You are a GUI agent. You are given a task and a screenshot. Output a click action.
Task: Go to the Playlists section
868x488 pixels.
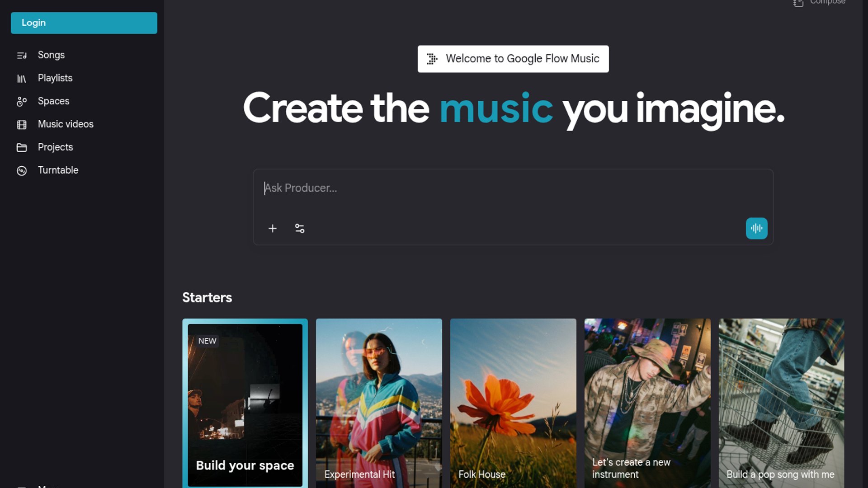(x=55, y=78)
